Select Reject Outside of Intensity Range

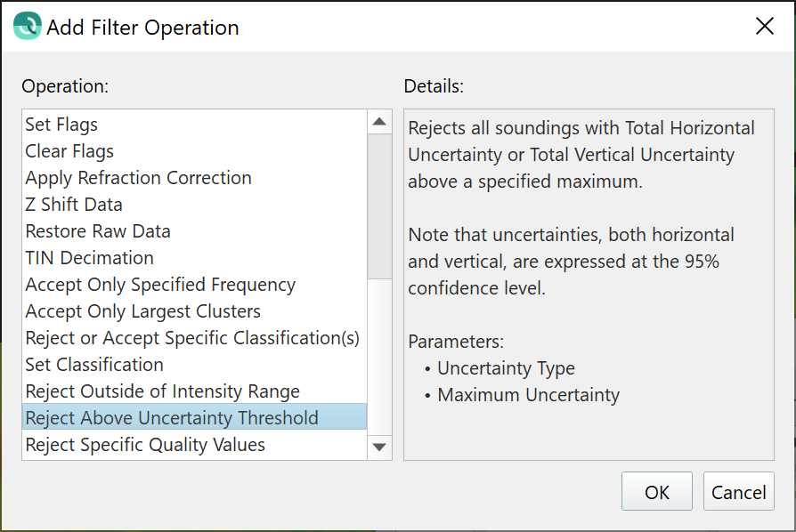[162, 391]
